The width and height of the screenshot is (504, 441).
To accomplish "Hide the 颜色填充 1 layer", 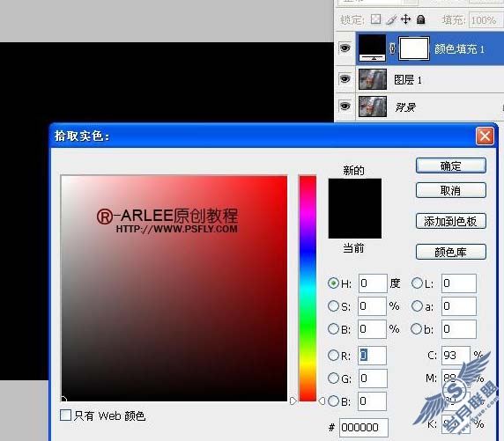I will (345, 48).
